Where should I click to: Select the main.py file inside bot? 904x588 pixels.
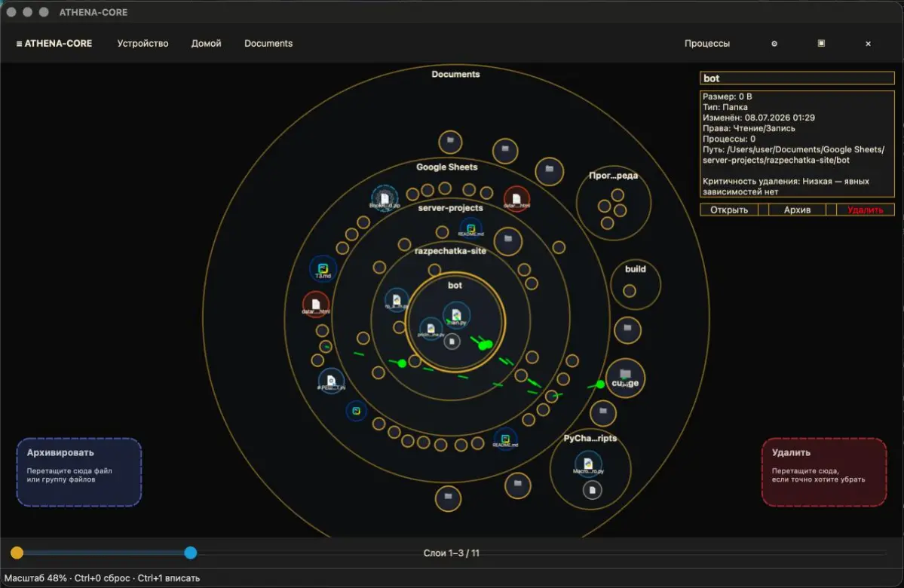tap(456, 315)
